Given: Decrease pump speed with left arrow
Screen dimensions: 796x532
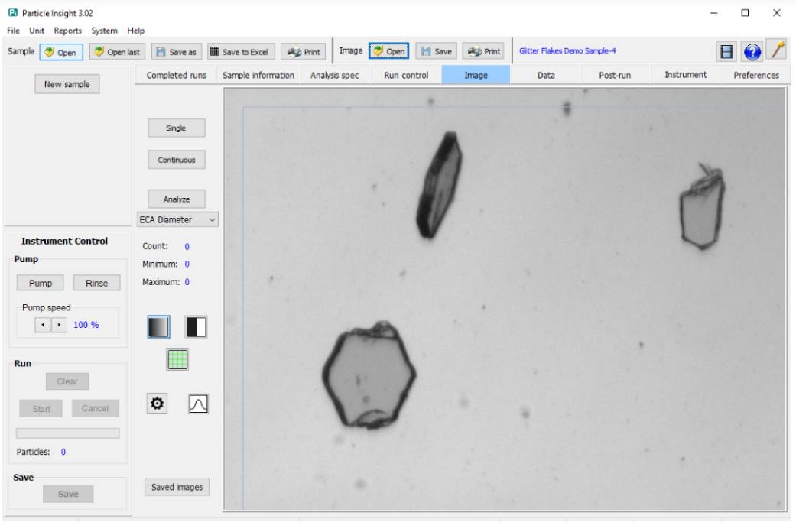Looking at the screenshot, I should pyautogui.click(x=43, y=325).
